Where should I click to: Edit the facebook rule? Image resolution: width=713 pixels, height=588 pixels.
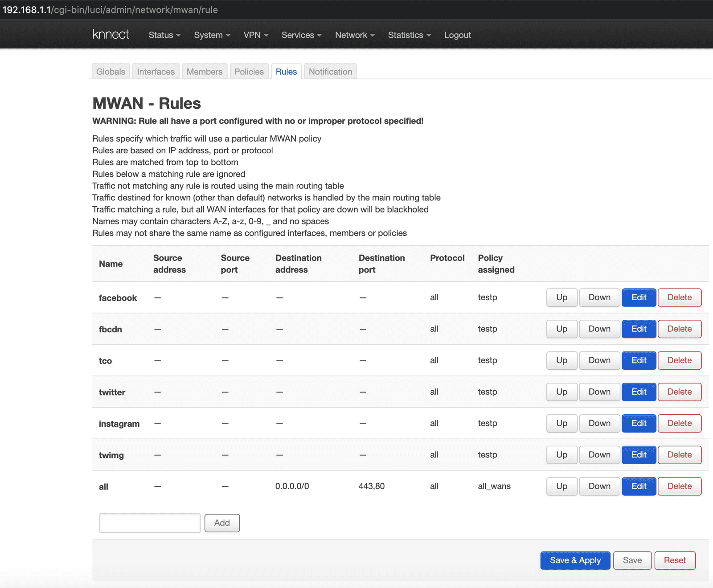click(x=639, y=297)
